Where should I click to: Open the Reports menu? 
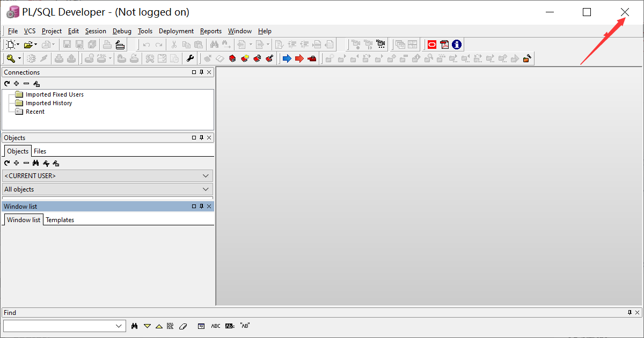(211, 31)
